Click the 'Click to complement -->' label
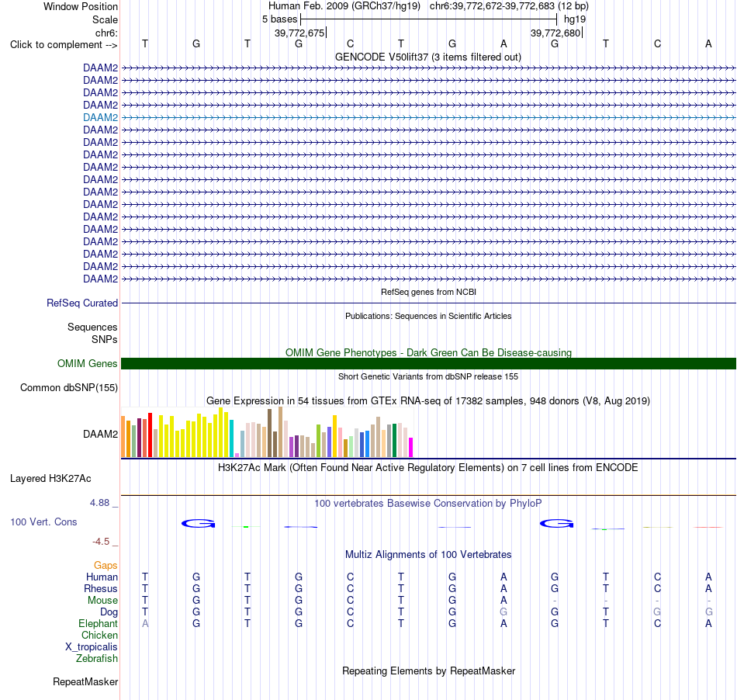The height and width of the screenshot is (700, 737). point(64,45)
